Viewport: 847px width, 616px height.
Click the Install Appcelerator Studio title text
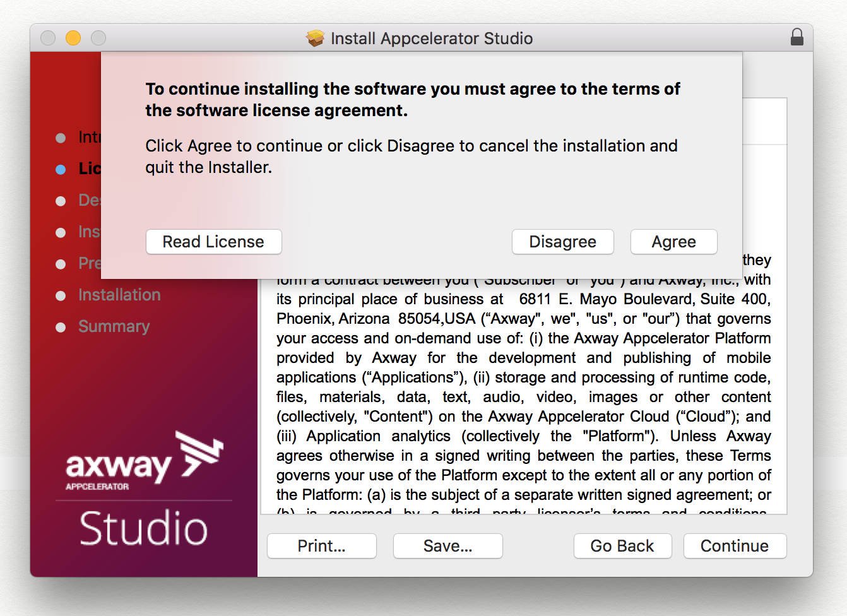click(432, 38)
